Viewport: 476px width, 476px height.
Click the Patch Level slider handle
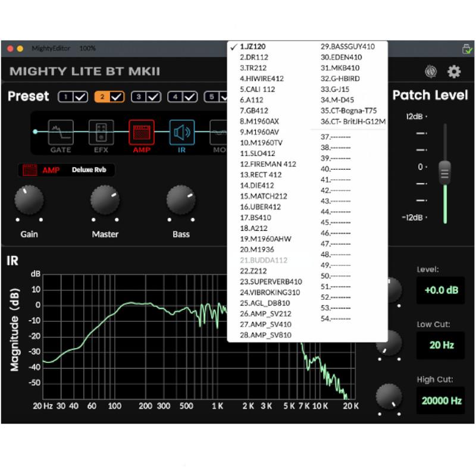coord(445,171)
